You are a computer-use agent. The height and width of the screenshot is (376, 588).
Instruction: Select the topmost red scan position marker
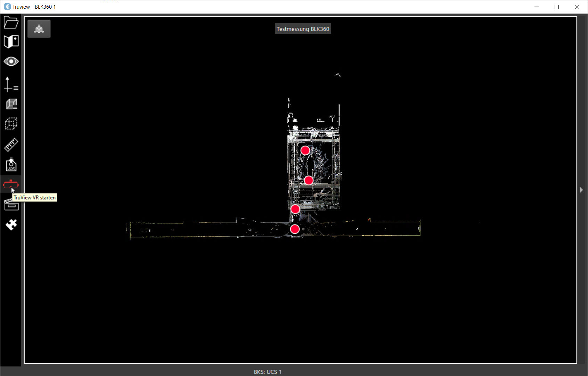click(305, 150)
